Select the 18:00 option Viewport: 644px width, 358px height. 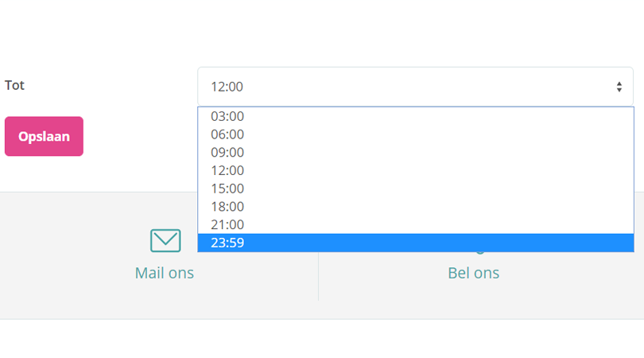tap(227, 207)
